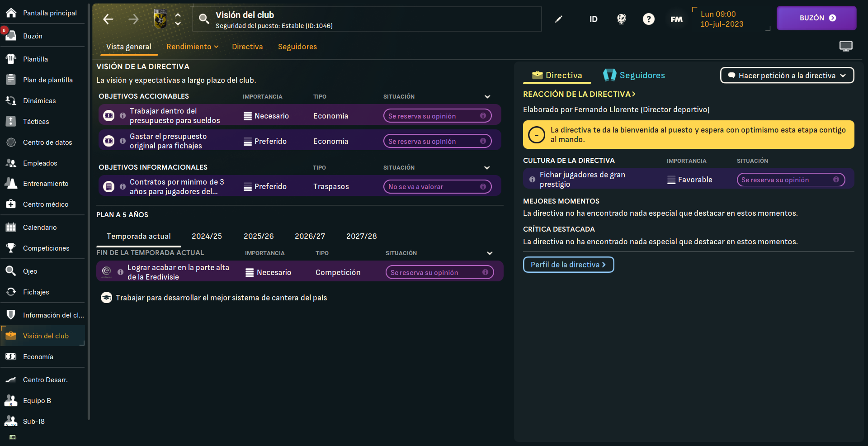Open Centro médico in the sidebar
Image resolution: width=868 pixels, height=446 pixels.
pyautogui.click(x=46, y=204)
